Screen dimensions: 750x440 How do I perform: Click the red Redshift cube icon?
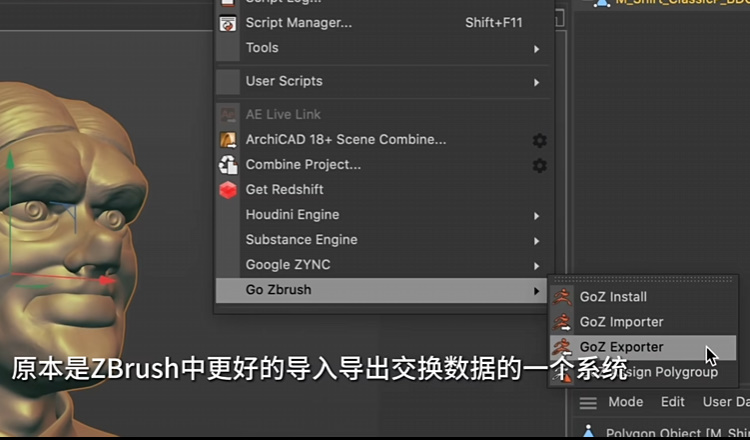[x=228, y=190]
